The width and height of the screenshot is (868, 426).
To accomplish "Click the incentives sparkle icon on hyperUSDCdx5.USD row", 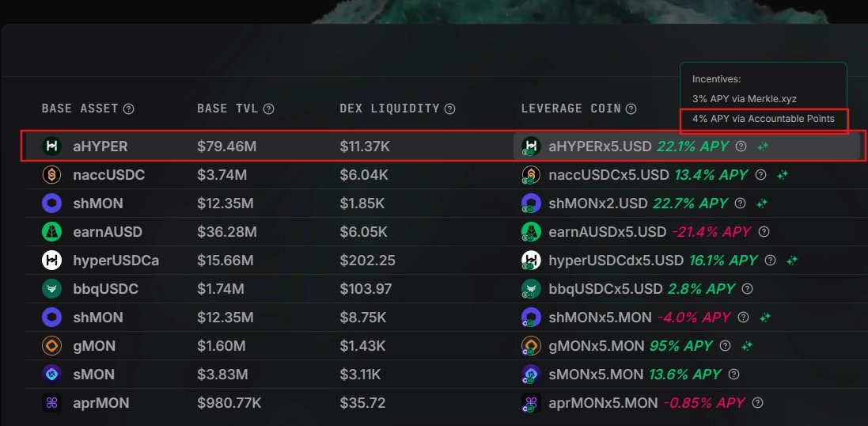I will (791, 261).
